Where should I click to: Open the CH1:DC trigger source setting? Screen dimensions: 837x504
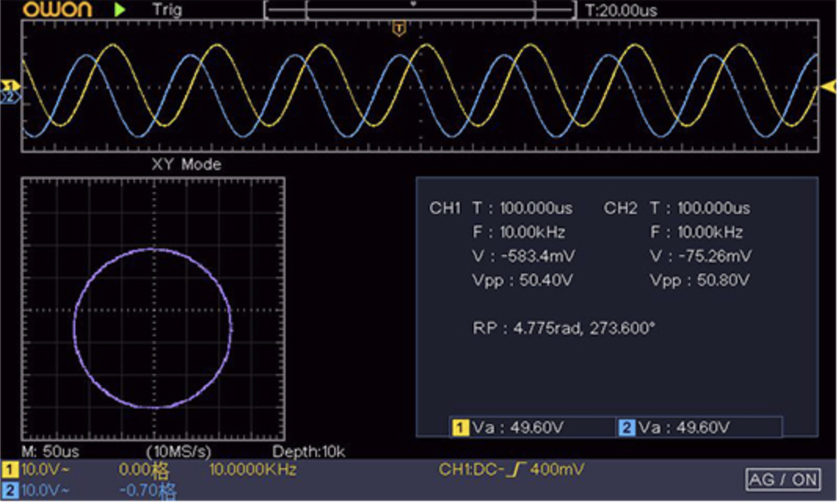point(469,470)
